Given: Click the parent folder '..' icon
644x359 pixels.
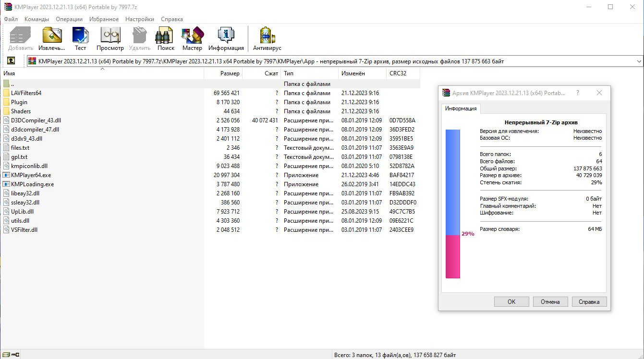Looking at the screenshot, I should click(7, 84).
